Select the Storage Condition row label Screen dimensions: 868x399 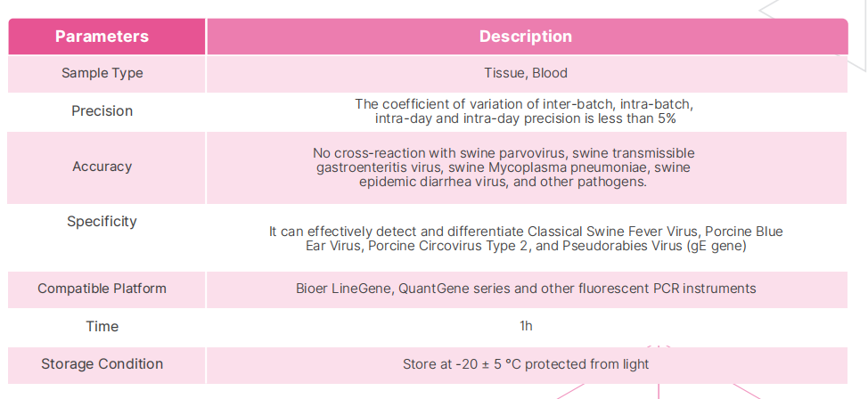[x=102, y=363]
